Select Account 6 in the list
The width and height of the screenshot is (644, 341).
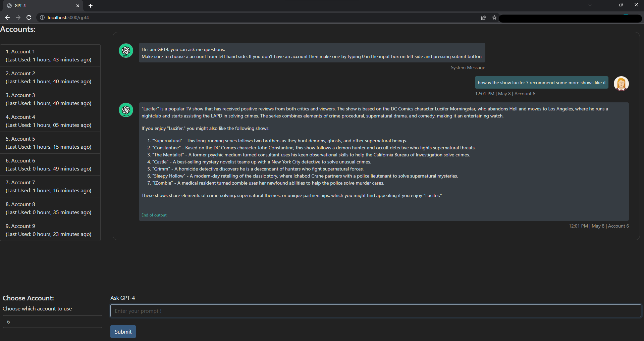50,164
